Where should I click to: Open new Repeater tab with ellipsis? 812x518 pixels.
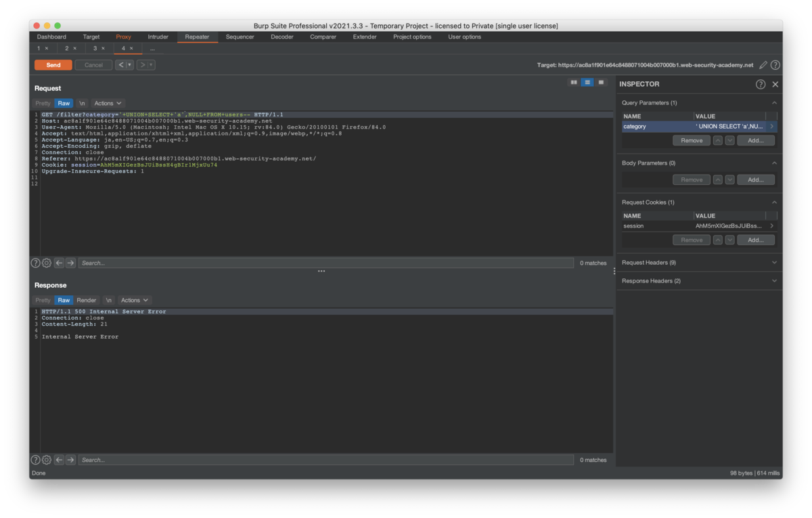click(x=152, y=49)
